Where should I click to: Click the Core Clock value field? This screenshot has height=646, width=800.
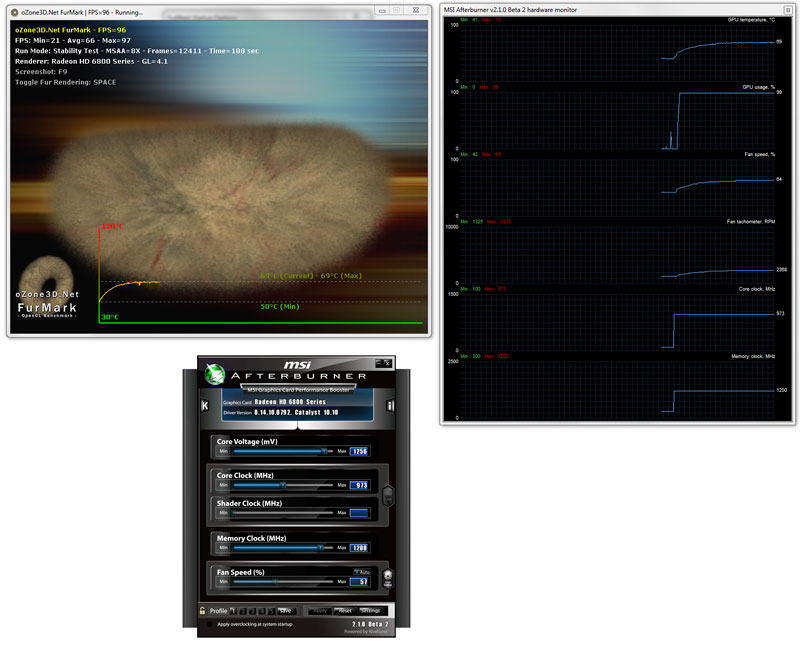[359, 485]
